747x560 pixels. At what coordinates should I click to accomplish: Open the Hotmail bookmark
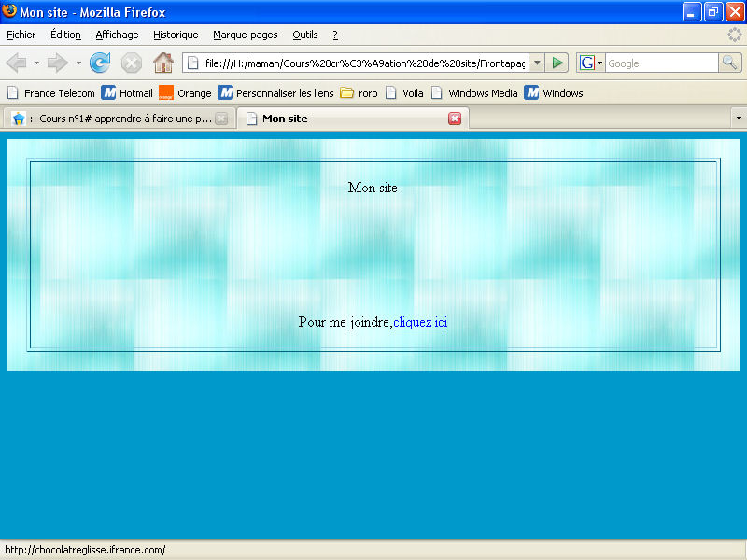click(x=127, y=92)
